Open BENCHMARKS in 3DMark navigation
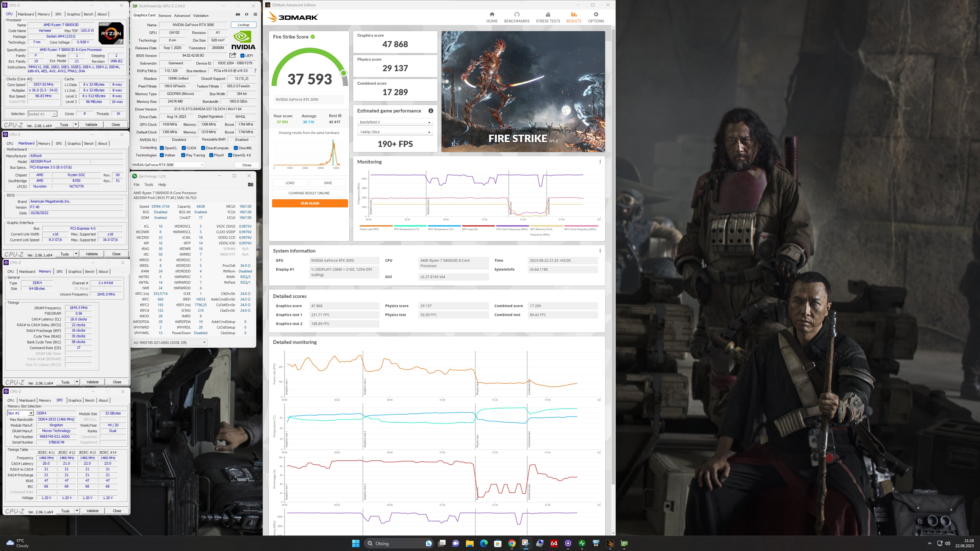This screenshot has width=980, height=551. pos(517,18)
